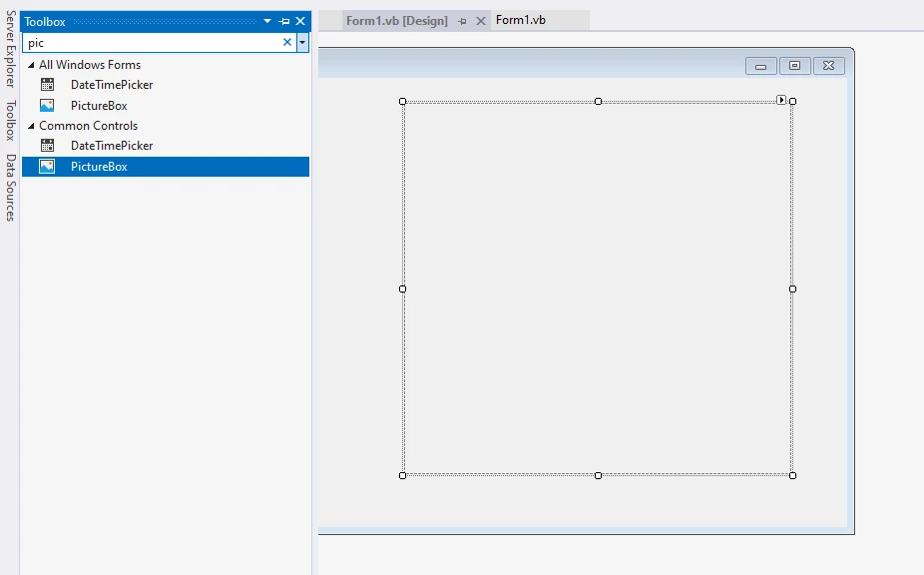The width and height of the screenshot is (924, 575).
Task: Select DateTimePicker icon under Common Controls
Action: [47, 146]
